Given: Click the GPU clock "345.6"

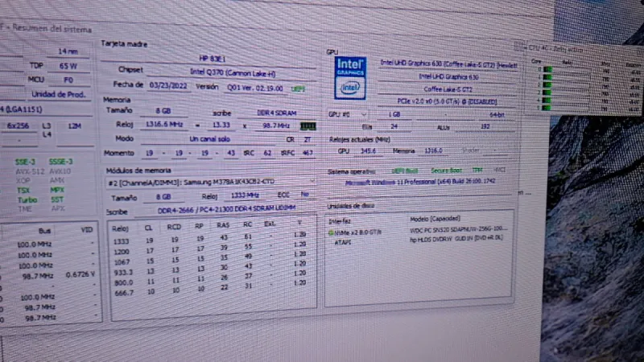Looking at the screenshot, I should coord(368,151).
